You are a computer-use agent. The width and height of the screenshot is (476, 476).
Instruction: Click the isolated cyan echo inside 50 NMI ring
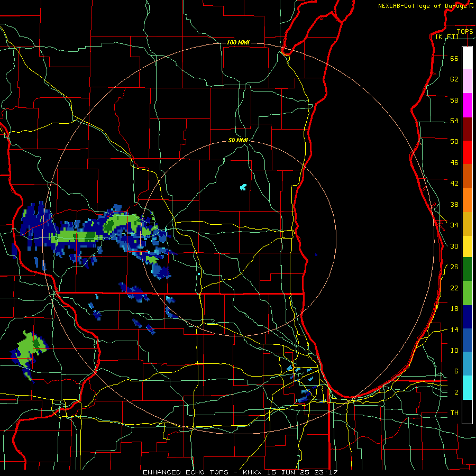(x=243, y=187)
